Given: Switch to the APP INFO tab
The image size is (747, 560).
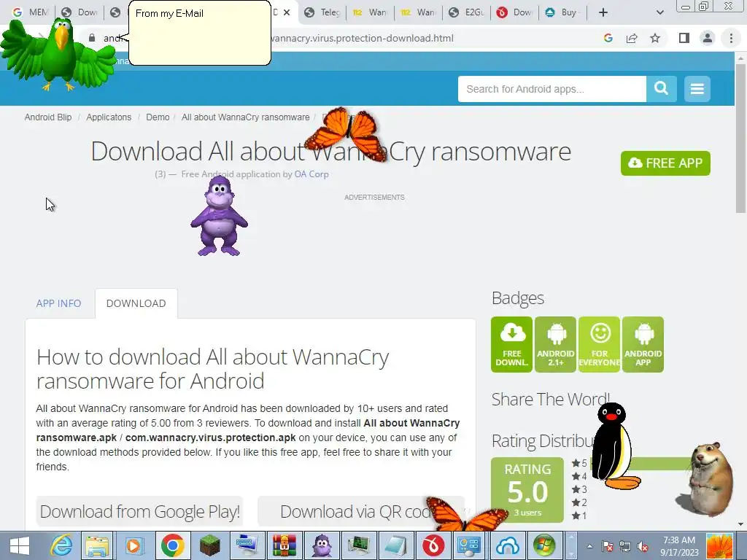Looking at the screenshot, I should (x=58, y=303).
